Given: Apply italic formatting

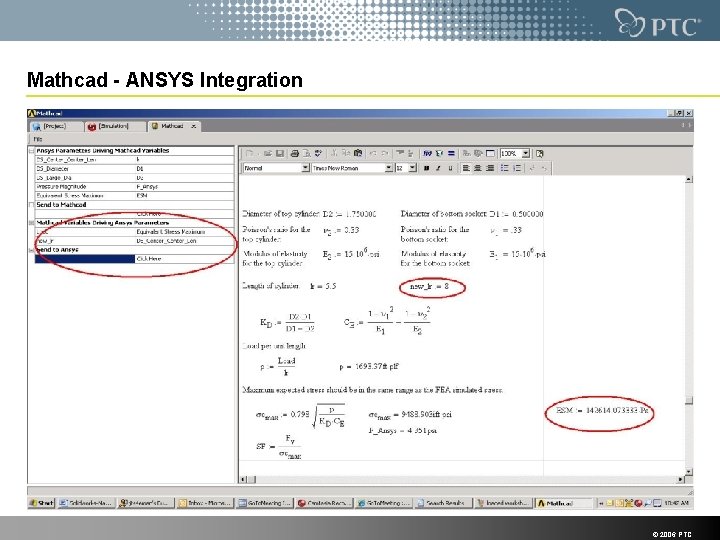Looking at the screenshot, I should 438,168.
